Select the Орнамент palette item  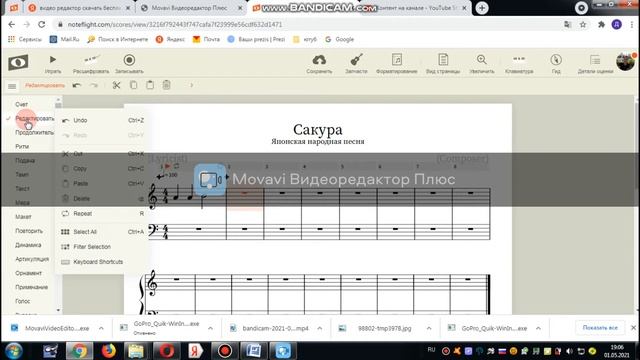click(x=29, y=273)
